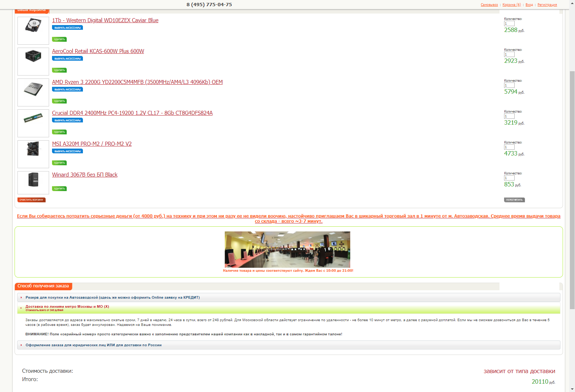Collapse the Moscow metro delivery option
This screenshot has height=392, width=575.
(x=289, y=308)
